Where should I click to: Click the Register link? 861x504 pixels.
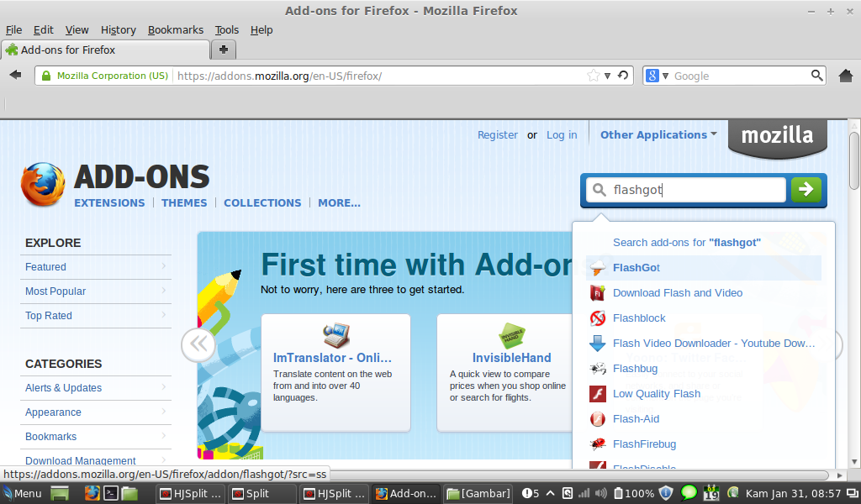click(x=498, y=135)
